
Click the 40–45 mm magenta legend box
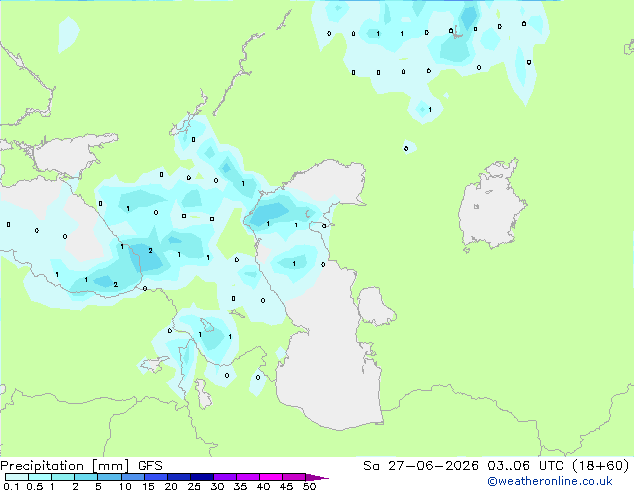(271, 477)
